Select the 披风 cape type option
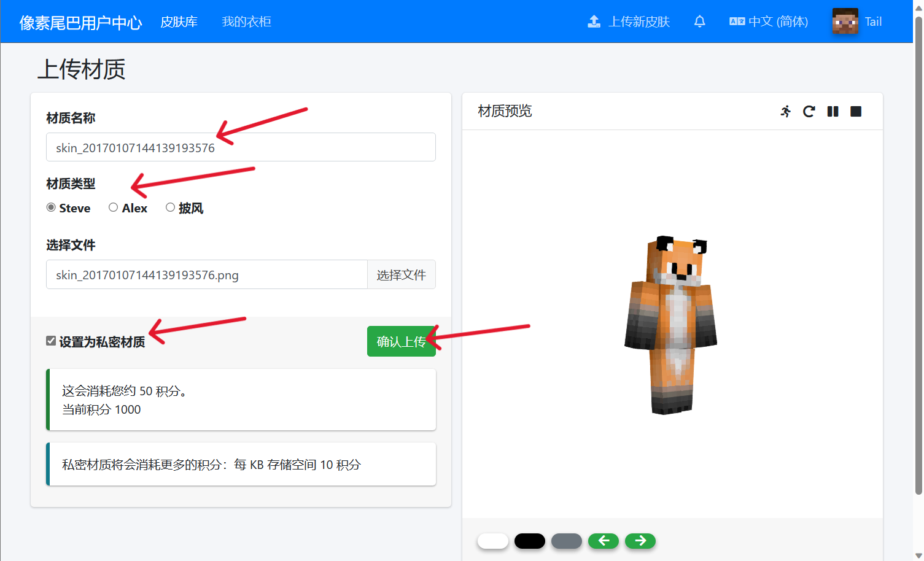924x561 pixels. 170,207
